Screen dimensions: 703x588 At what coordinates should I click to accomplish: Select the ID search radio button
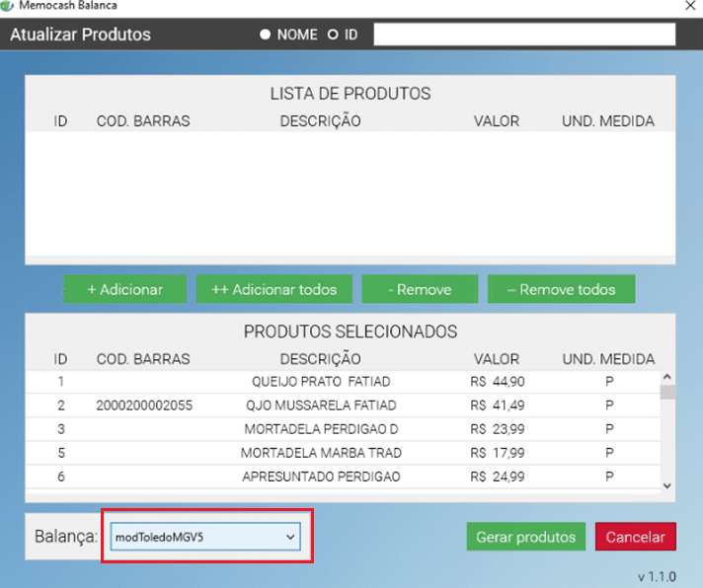click(333, 35)
